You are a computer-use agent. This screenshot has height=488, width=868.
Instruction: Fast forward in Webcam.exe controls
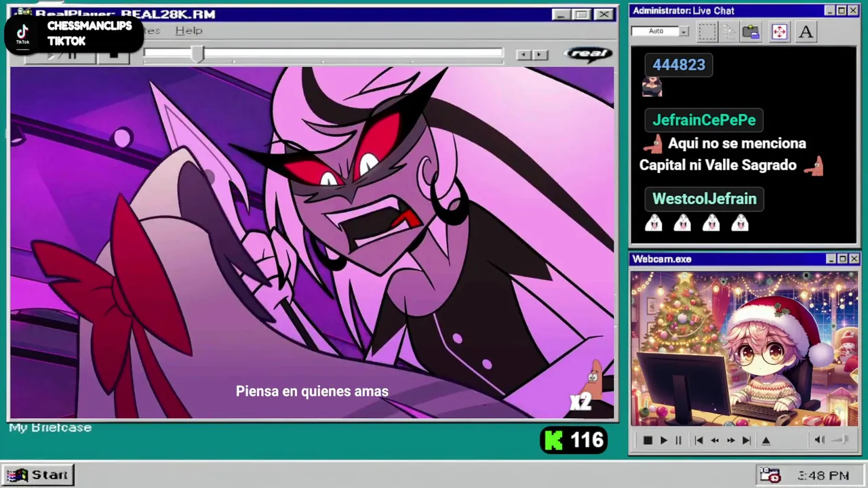[730, 441]
